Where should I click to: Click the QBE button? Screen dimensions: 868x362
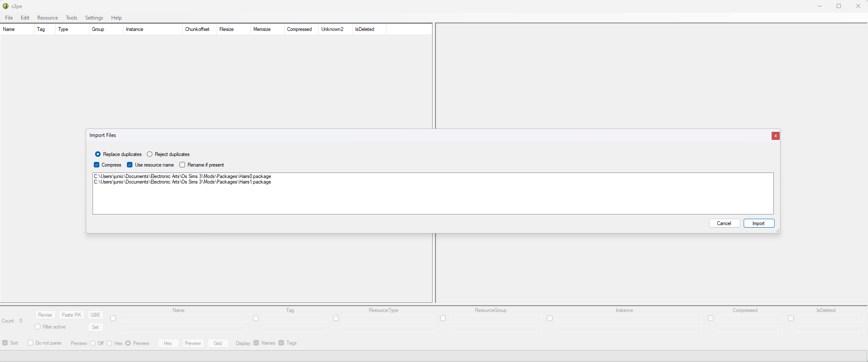tap(96, 315)
